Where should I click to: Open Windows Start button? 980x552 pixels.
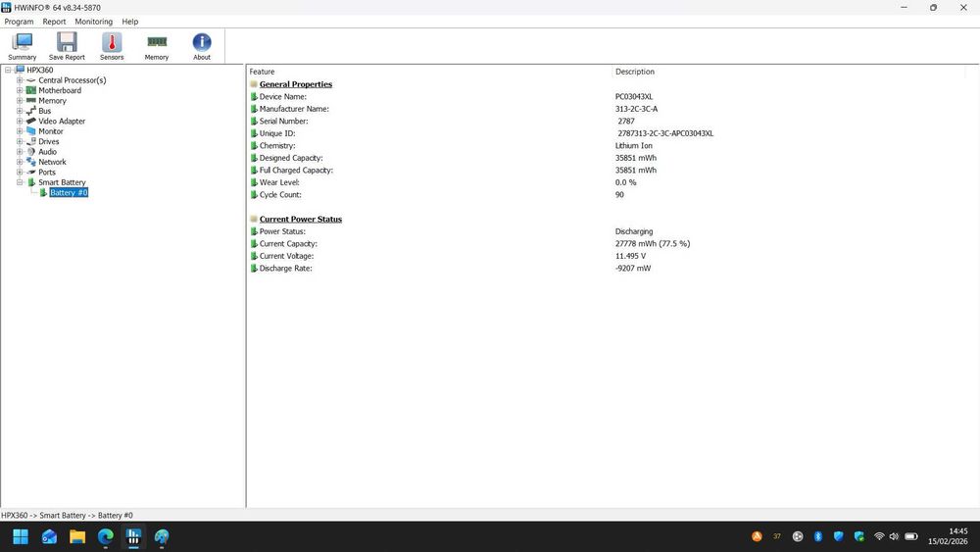[21, 536]
